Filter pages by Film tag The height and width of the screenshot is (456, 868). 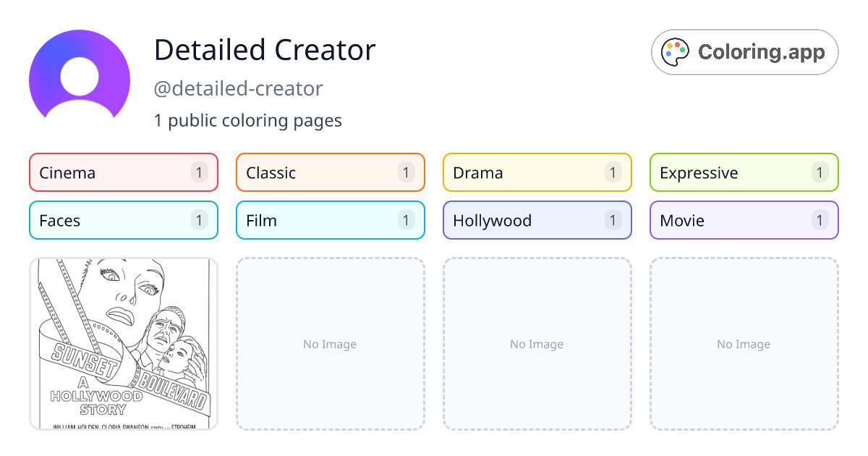click(331, 220)
